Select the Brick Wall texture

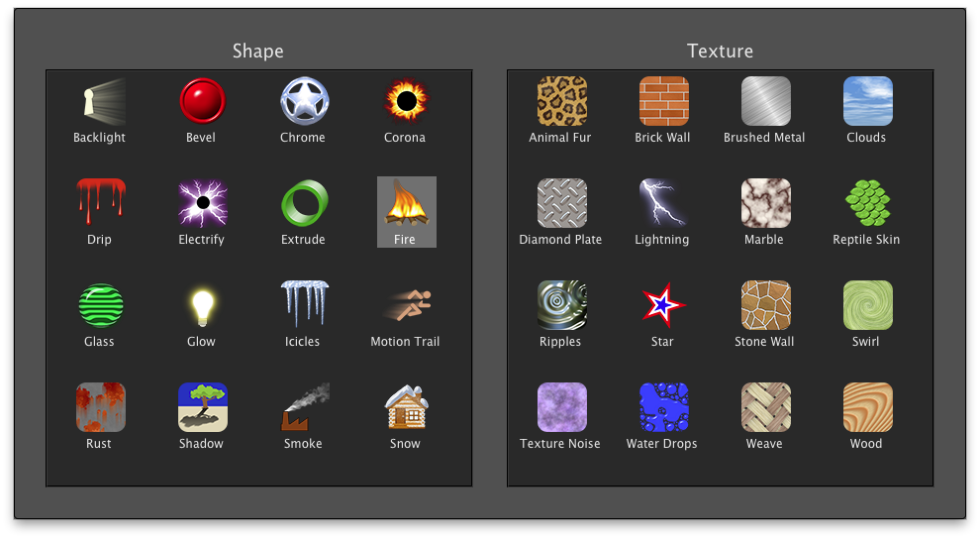663,102
